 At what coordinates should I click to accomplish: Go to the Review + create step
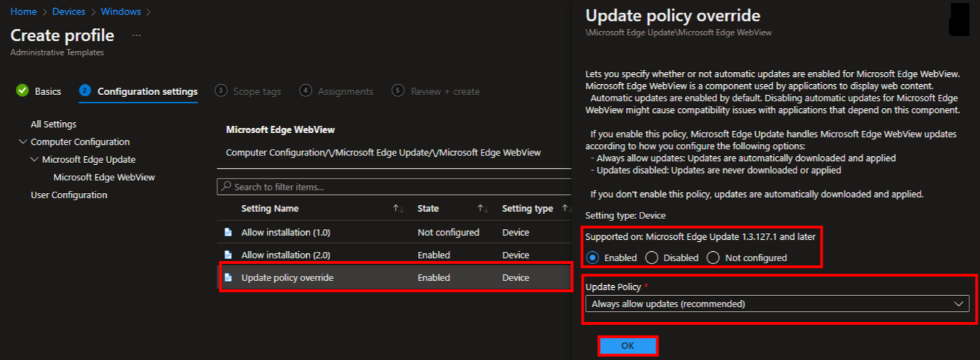[x=436, y=92]
